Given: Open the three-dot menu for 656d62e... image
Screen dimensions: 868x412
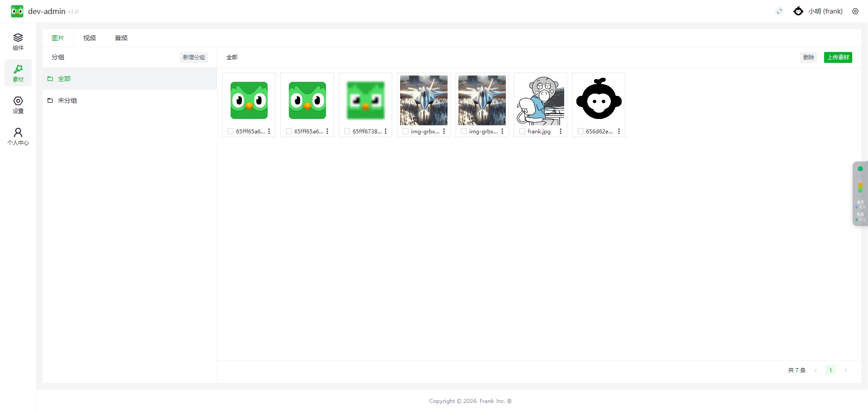Looking at the screenshot, I should tap(619, 131).
